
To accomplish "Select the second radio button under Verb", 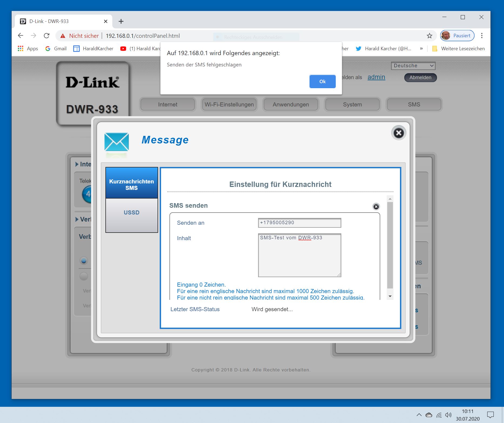I will pyautogui.click(x=84, y=276).
